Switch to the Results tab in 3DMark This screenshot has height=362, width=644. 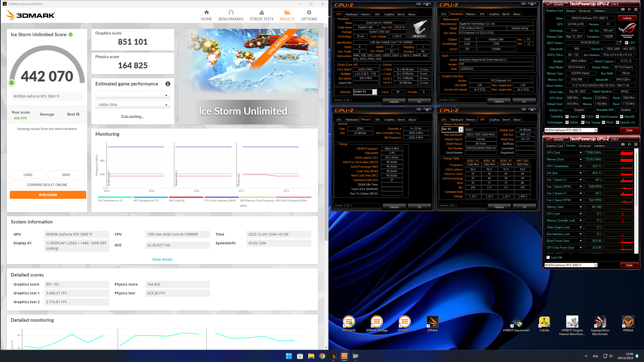pos(287,15)
